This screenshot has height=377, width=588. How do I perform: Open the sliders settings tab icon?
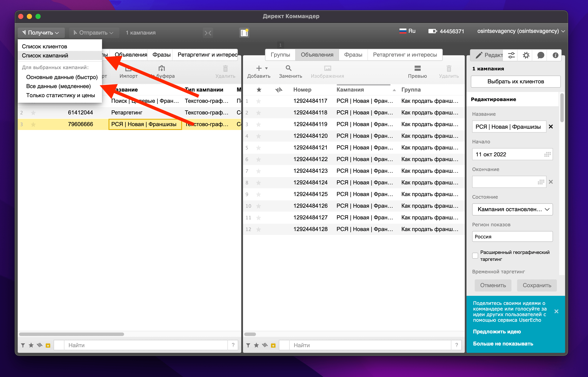pyautogui.click(x=511, y=55)
